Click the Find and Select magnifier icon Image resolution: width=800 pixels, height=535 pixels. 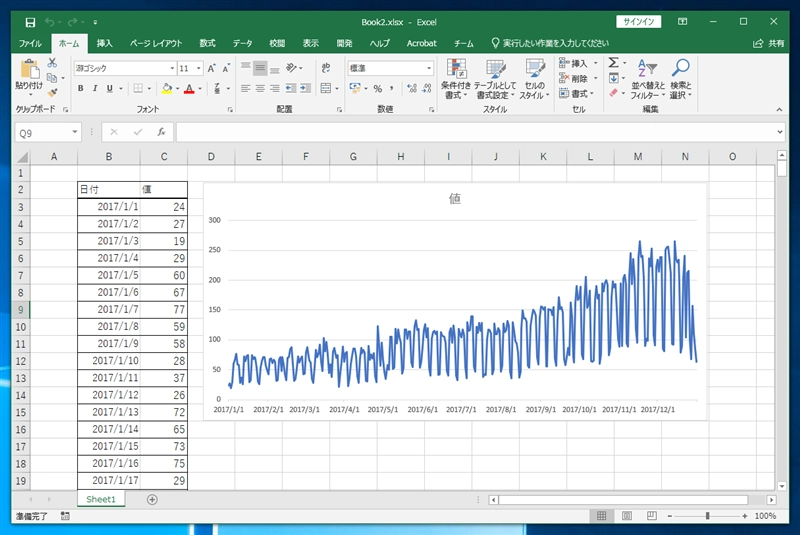pos(681,67)
